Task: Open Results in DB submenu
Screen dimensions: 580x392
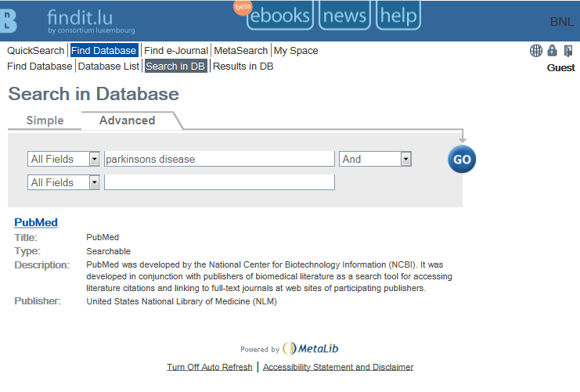Action: [x=243, y=67]
